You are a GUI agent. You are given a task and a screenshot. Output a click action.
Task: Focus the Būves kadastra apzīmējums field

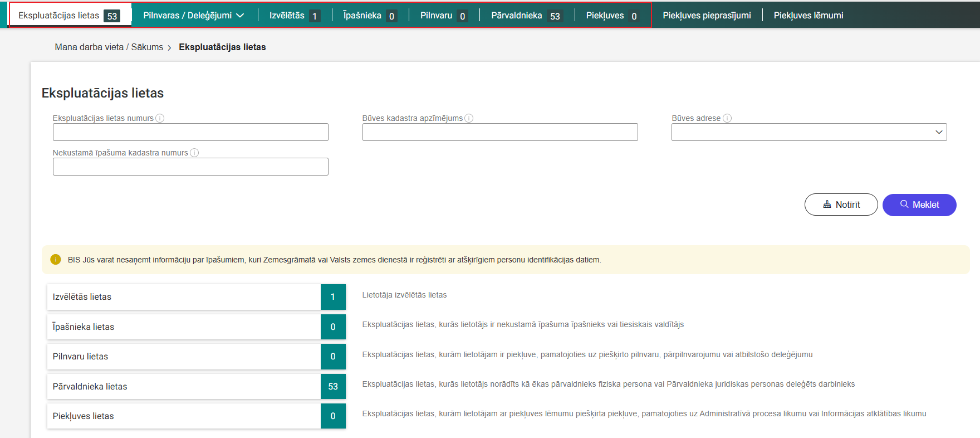click(499, 132)
